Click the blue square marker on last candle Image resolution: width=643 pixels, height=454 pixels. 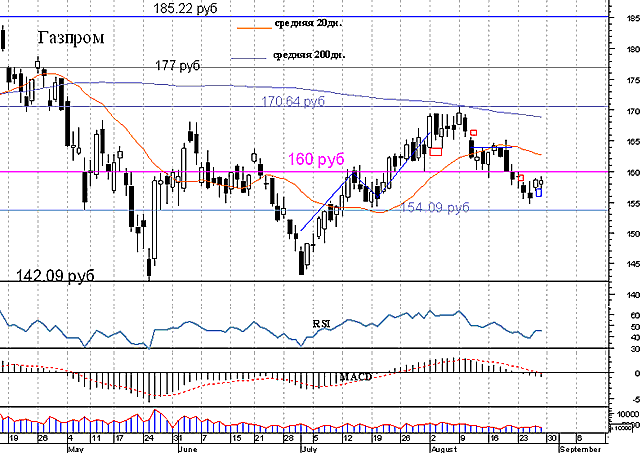point(538,192)
